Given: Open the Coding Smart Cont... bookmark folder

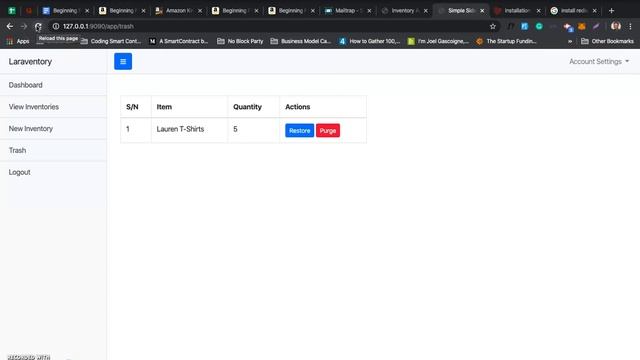Looking at the screenshot, I should pos(111,41).
